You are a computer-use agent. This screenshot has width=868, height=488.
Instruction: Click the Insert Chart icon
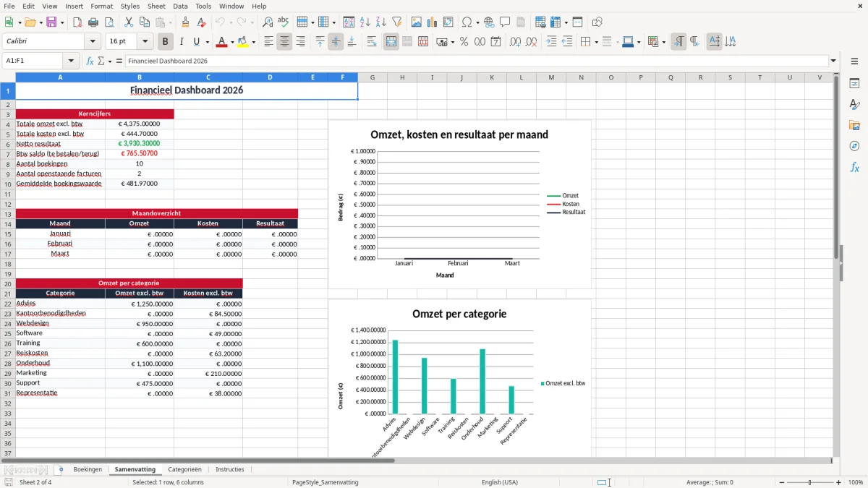(x=432, y=22)
